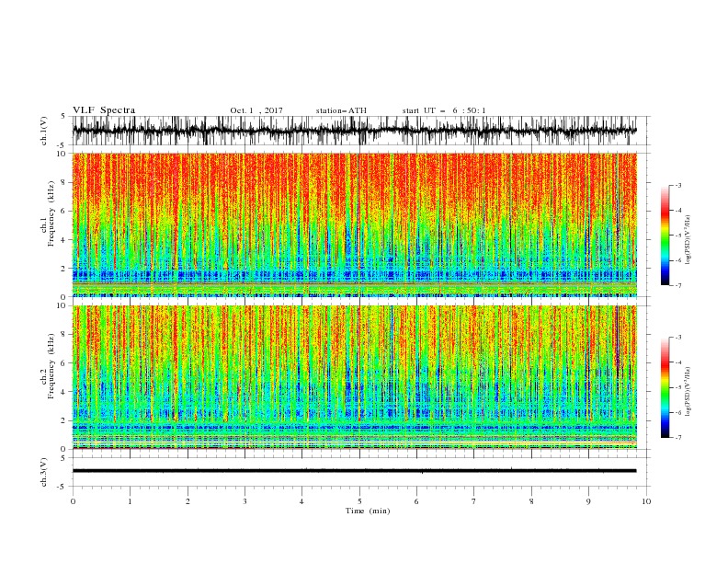Click the date "Oct. 1 , 2017"
The image size is (728, 563).
point(256,110)
